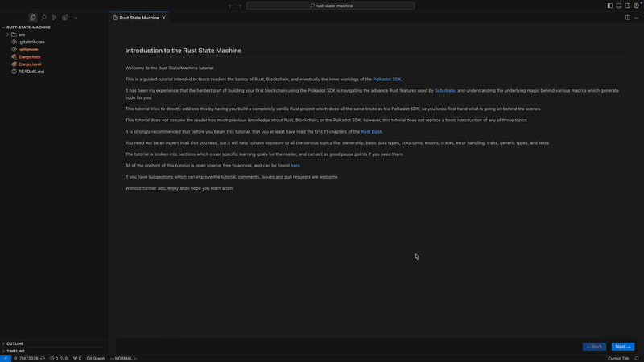The image size is (644, 362).
Task: Click the split editor icon
Action: pos(627,18)
